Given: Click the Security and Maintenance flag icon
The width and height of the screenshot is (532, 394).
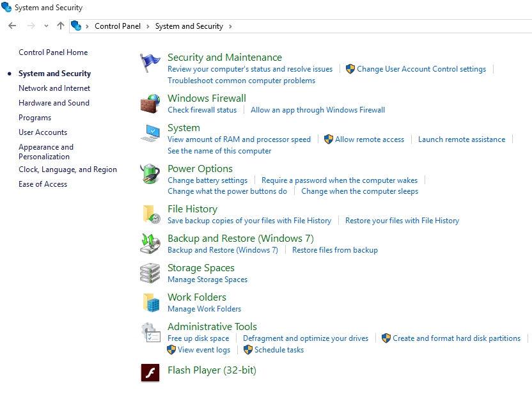Looking at the screenshot, I should [x=150, y=63].
